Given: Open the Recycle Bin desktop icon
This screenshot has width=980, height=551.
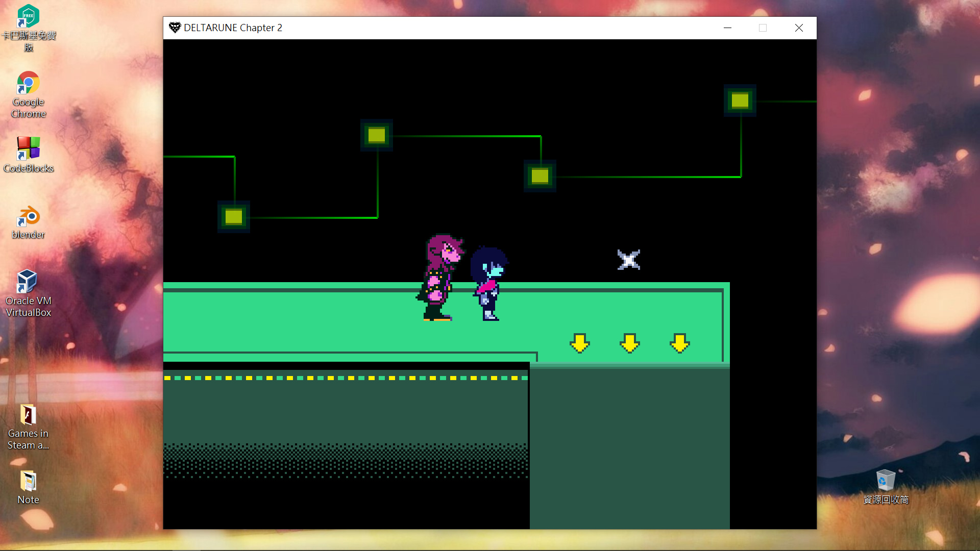Looking at the screenshot, I should tap(886, 487).
